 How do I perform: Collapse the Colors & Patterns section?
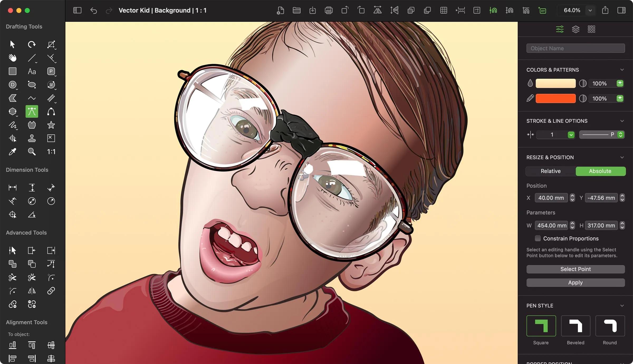tap(622, 69)
